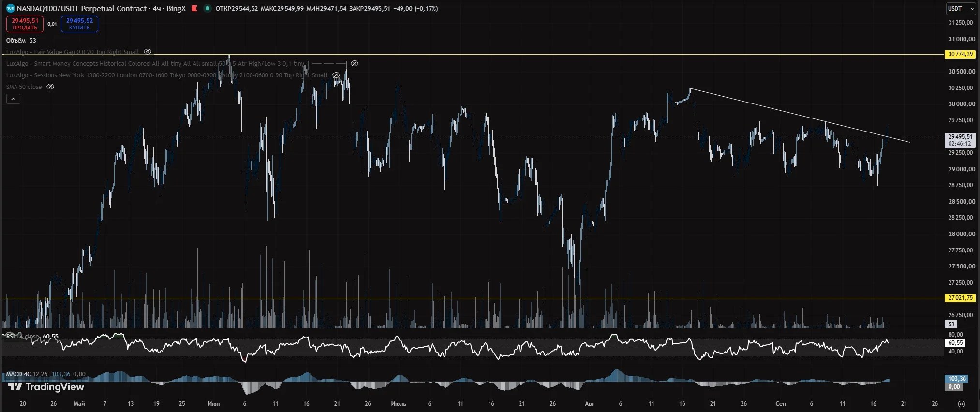Click the Июн month label on time axis

[213, 403]
